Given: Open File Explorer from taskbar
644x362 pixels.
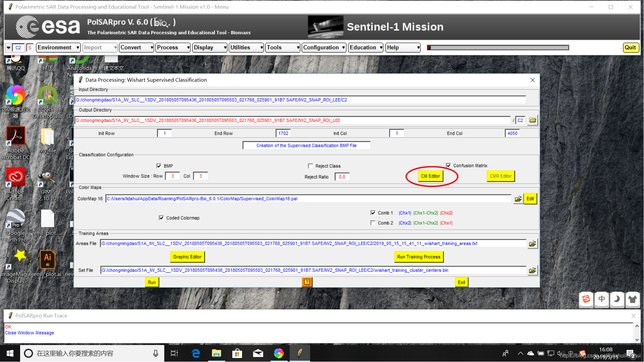Looking at the screenshot, I should tap(217, 353).
